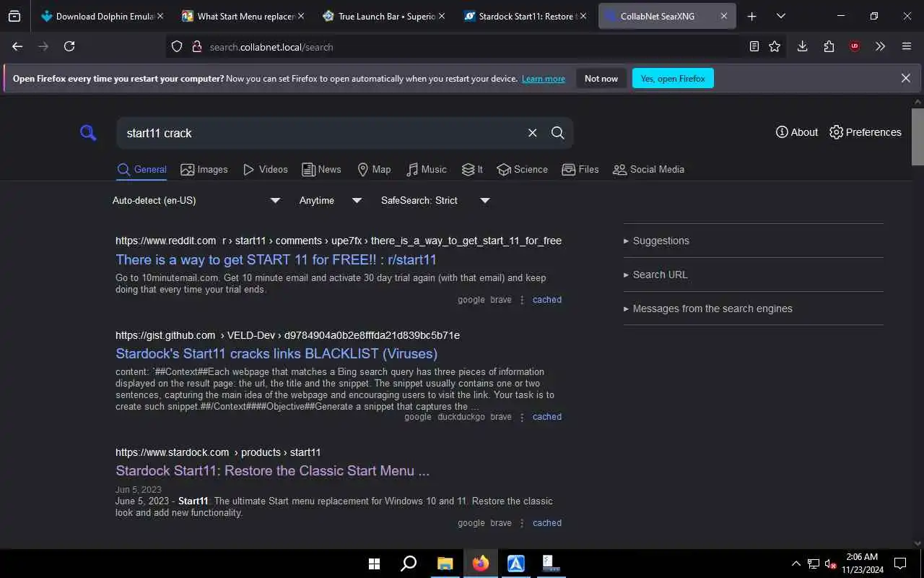Select the General search category
Image resolution: width=924 pixels, height=578 pixels.
click(142, 170)
